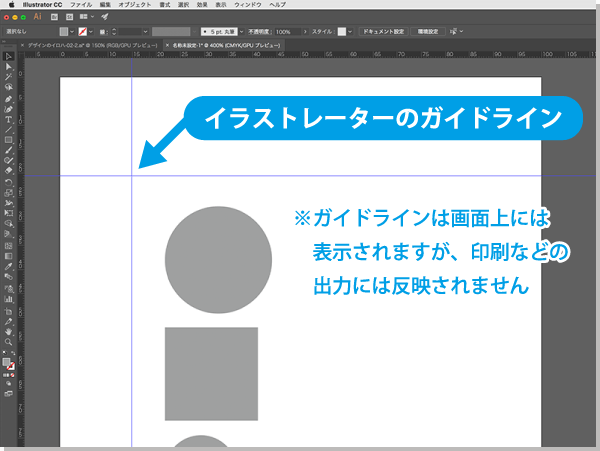This screenshot has width=600, height=451.
Task: Select the Free Transform tool
Action: pos(8,213)
